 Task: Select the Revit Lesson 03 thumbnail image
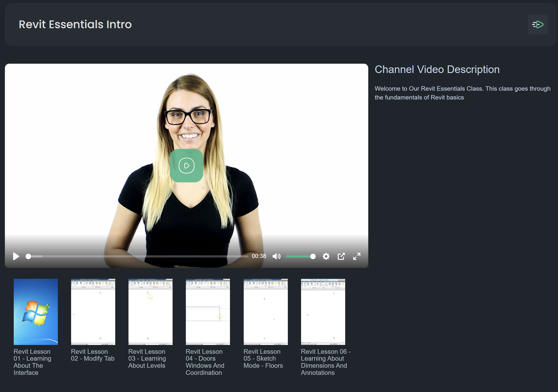pyautogui.click(x=150, y=312)
